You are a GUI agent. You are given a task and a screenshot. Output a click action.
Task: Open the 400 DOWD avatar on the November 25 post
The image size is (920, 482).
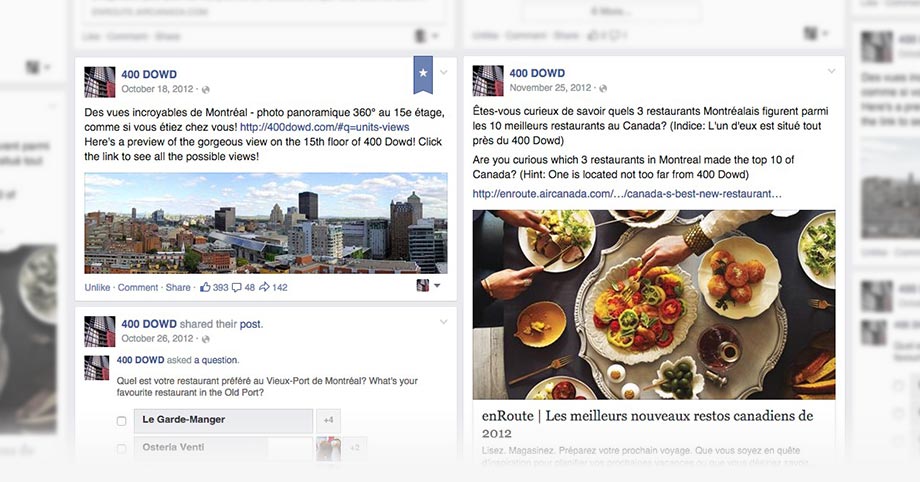[x=488, y=80]
